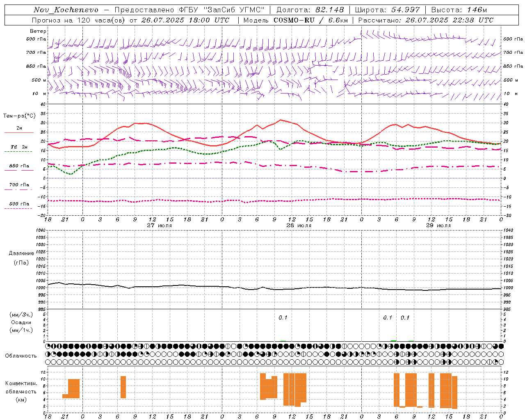This screenshot has width=525, height=420.
Task: Click the 'Тем-ра(°C)' temperature panel label
Action: [19, 116]
